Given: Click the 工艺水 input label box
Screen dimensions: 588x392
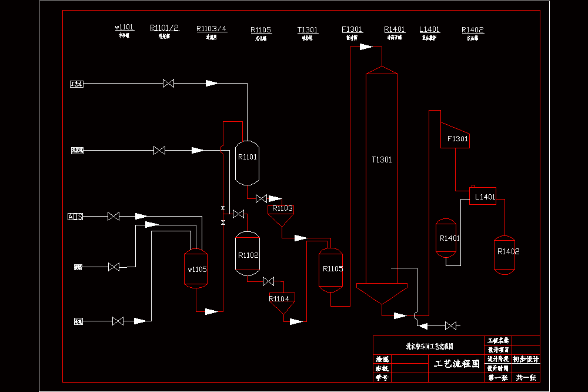Looking at the screenshot, I should pyautogui.click(x=76, y=84).
